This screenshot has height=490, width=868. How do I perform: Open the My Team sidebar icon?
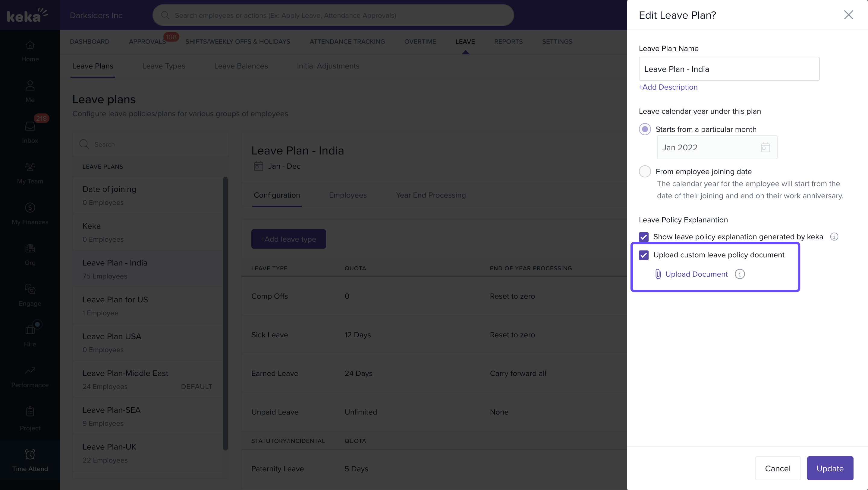pyautogui.click(x=30, y=167)
